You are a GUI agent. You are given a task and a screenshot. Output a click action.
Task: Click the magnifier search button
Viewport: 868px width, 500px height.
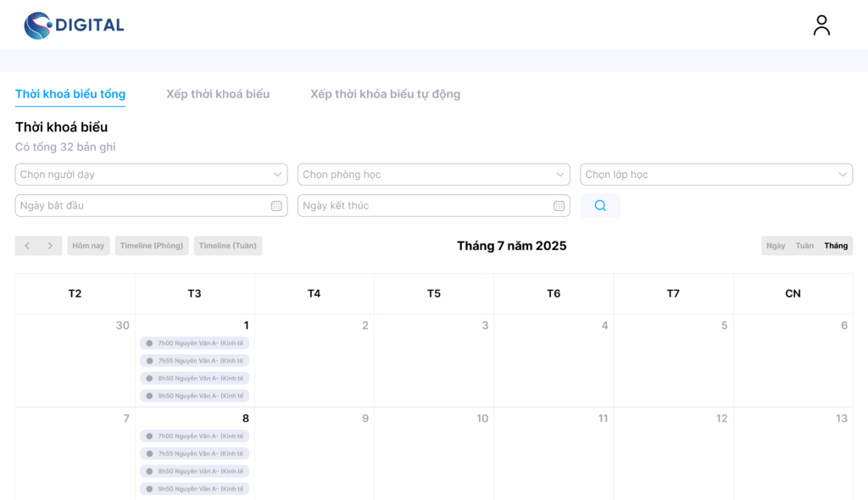point(600,205)
